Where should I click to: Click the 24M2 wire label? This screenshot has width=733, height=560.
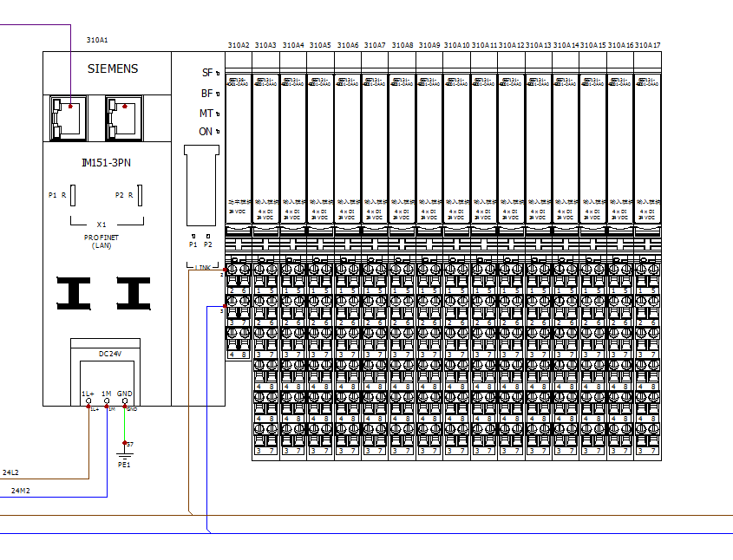pos(21,491)
